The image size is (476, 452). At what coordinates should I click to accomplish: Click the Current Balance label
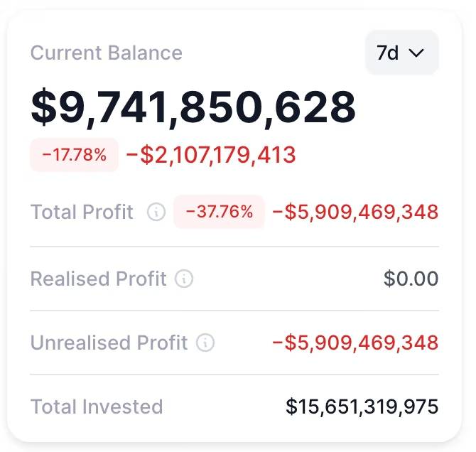(107, 53)
